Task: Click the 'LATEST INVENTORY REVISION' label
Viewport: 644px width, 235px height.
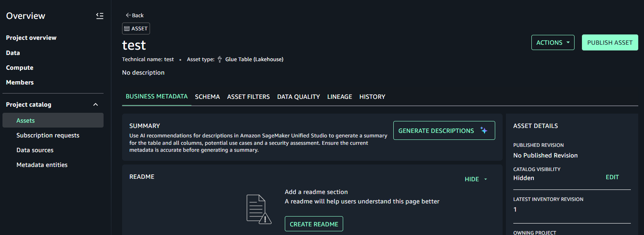Action: pyautogui.click(x=548, y=199)
